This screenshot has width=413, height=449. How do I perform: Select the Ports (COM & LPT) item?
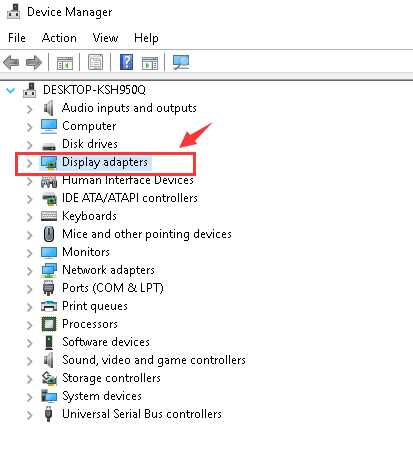click(113, 288)
